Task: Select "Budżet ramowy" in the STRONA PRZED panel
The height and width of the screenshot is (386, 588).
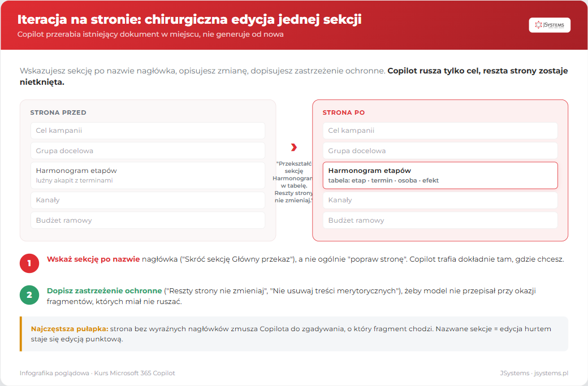Action: tap(148, 220)
